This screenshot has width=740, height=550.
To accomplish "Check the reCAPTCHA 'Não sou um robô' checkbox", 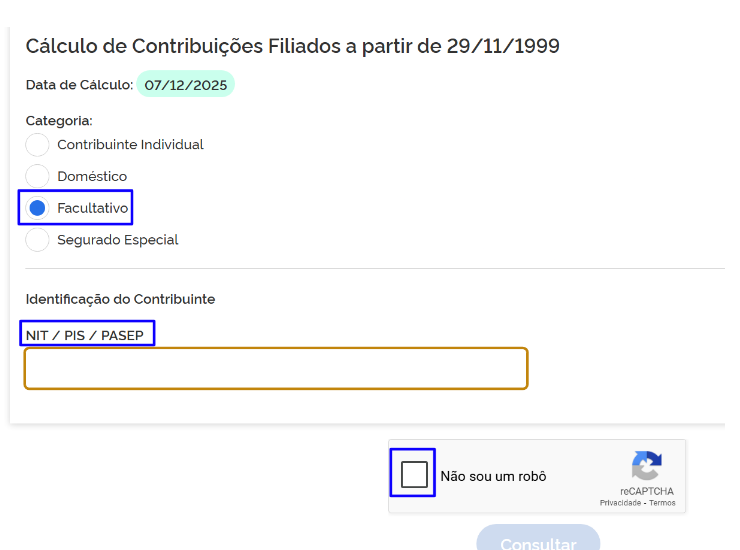I will [x=414, y=475].
